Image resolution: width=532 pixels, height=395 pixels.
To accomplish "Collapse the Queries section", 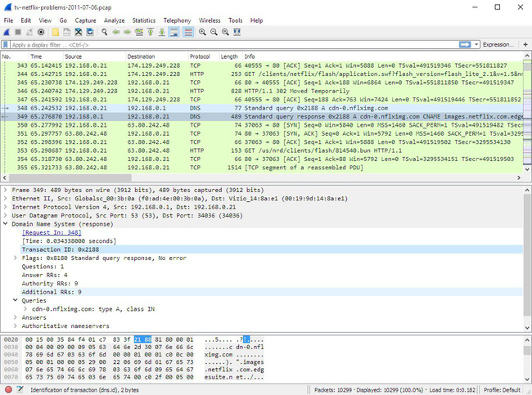I will pyautogui.click(x=16, y=300).
